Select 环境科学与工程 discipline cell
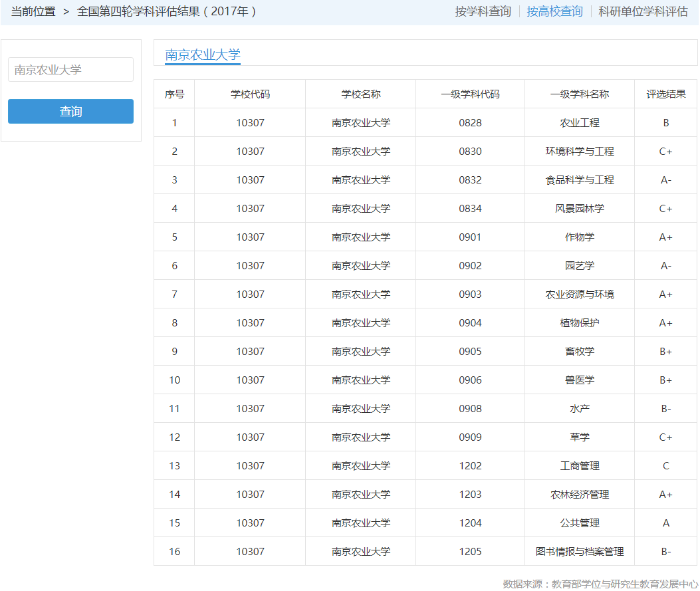The image size is (700, 591). [x=580, y=152]
